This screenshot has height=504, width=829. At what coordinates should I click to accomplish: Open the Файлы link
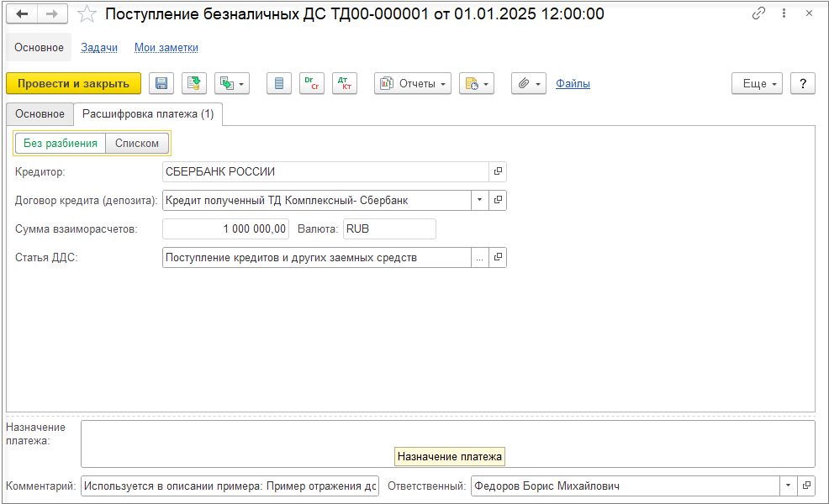(573, 83)
